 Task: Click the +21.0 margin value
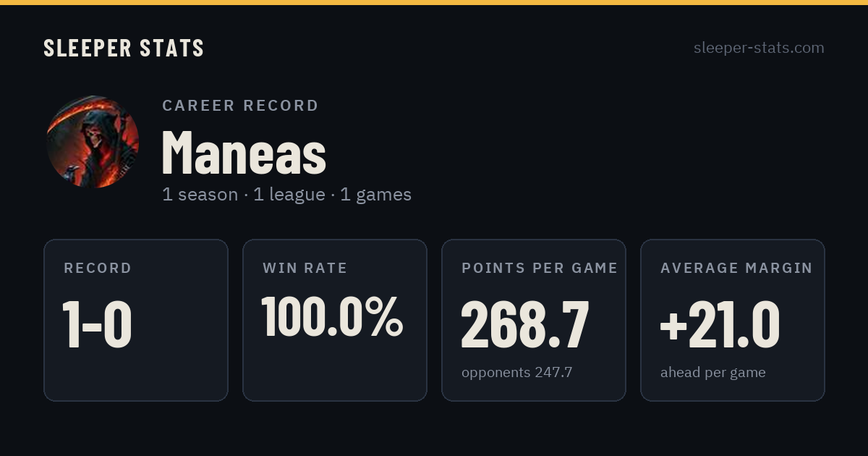point(720,324)
